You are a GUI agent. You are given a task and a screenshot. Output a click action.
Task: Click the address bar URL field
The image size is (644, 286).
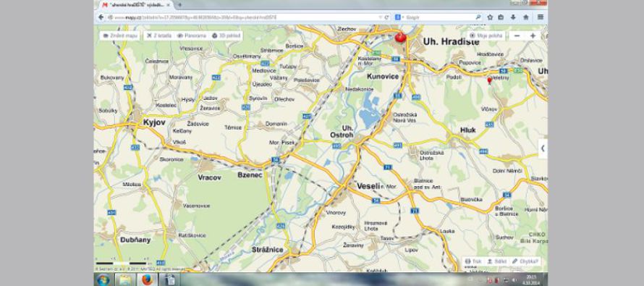[242, 17]
